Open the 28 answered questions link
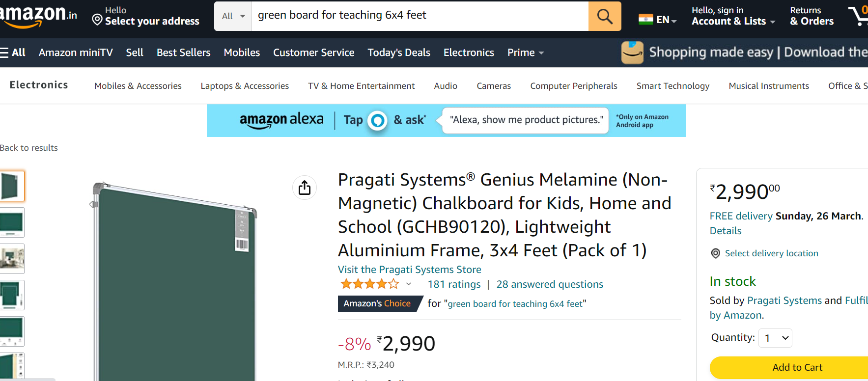Image resolution: width=868 pixels, height=381 pixels. click(550, 284)
